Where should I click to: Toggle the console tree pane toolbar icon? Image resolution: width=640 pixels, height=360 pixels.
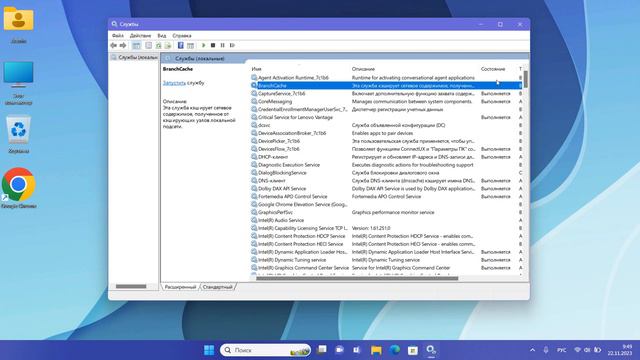coord(136,45)
